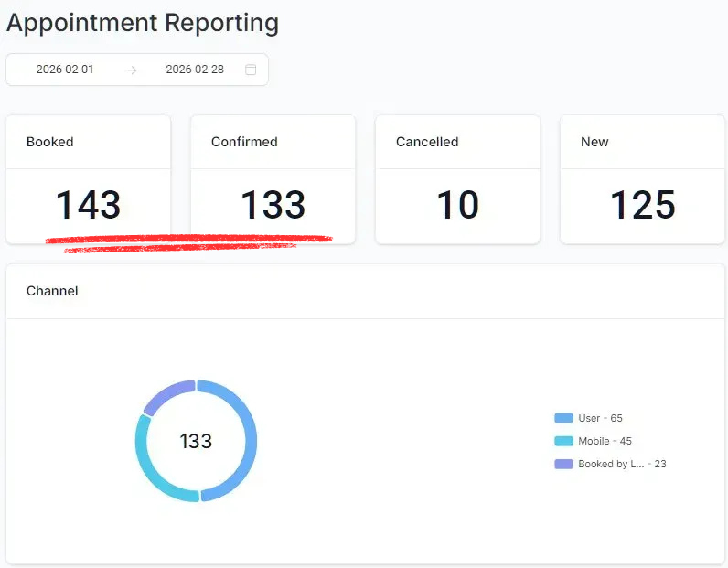Click the New card title

[594, 142]
